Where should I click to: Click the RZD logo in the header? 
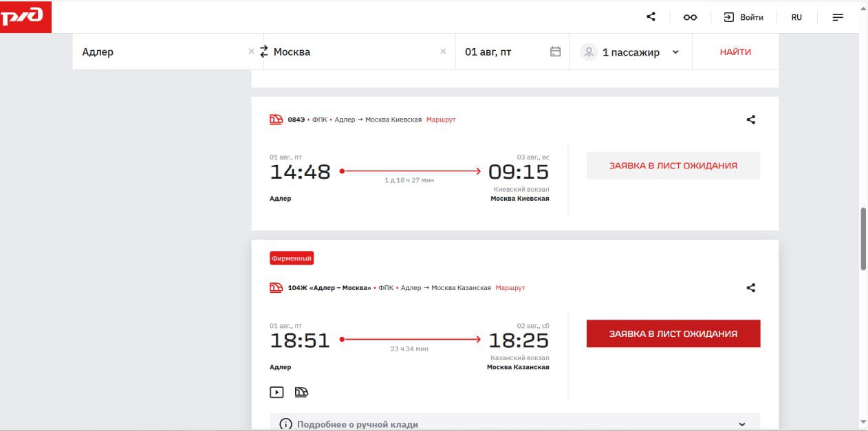25,16
